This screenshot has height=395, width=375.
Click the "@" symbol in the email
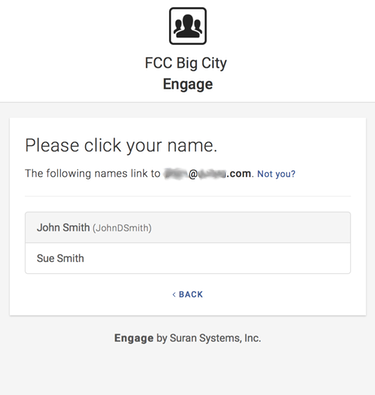coord(193,174)
